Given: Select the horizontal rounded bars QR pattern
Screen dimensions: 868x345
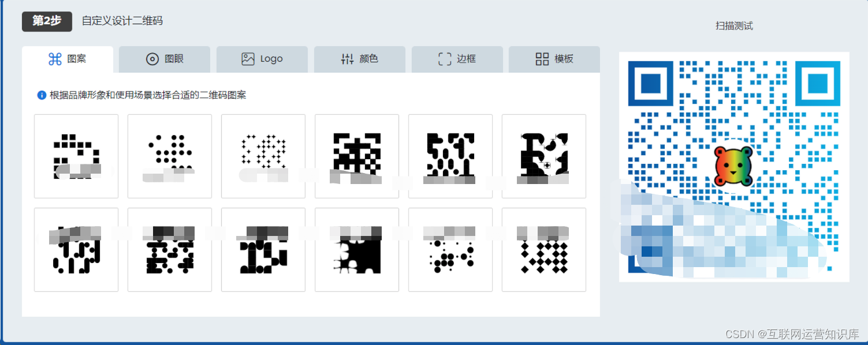Looking at the screenshot, I should [170, 250].
